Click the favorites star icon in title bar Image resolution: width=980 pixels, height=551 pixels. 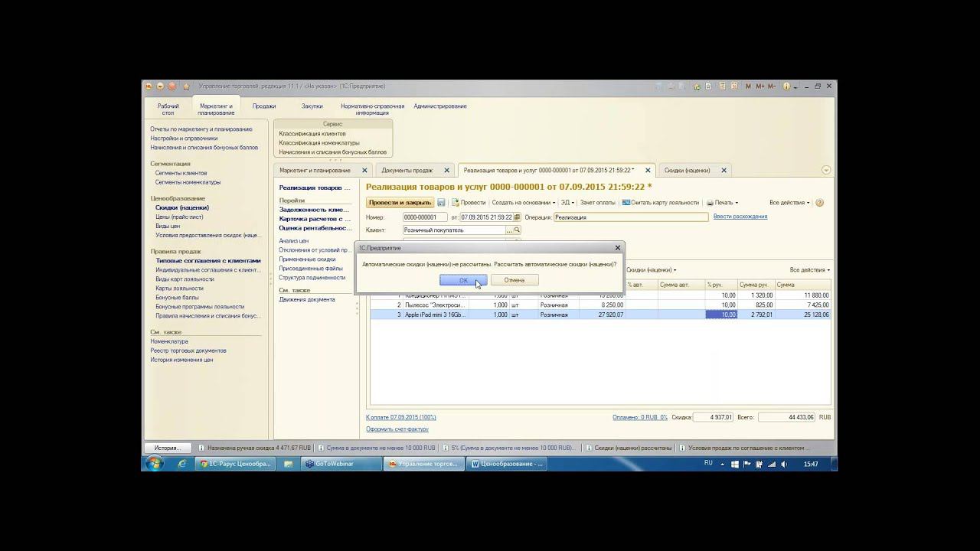tap(186, 86)
